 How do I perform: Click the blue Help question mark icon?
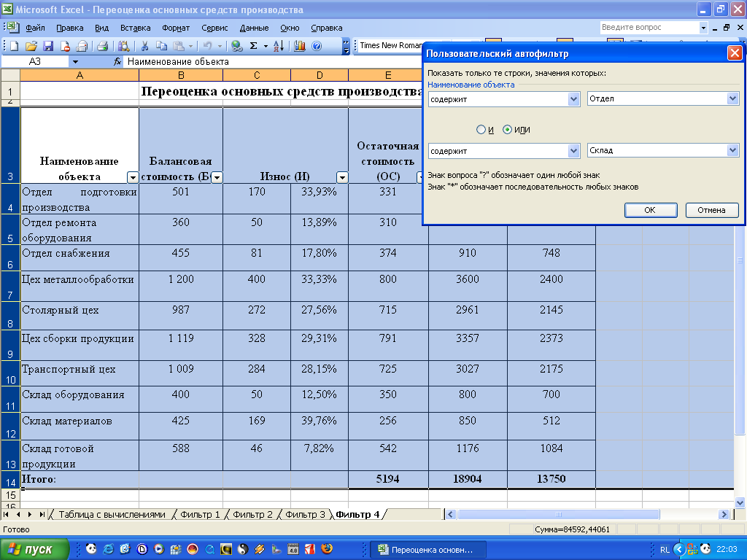click(x=317, y=46)
